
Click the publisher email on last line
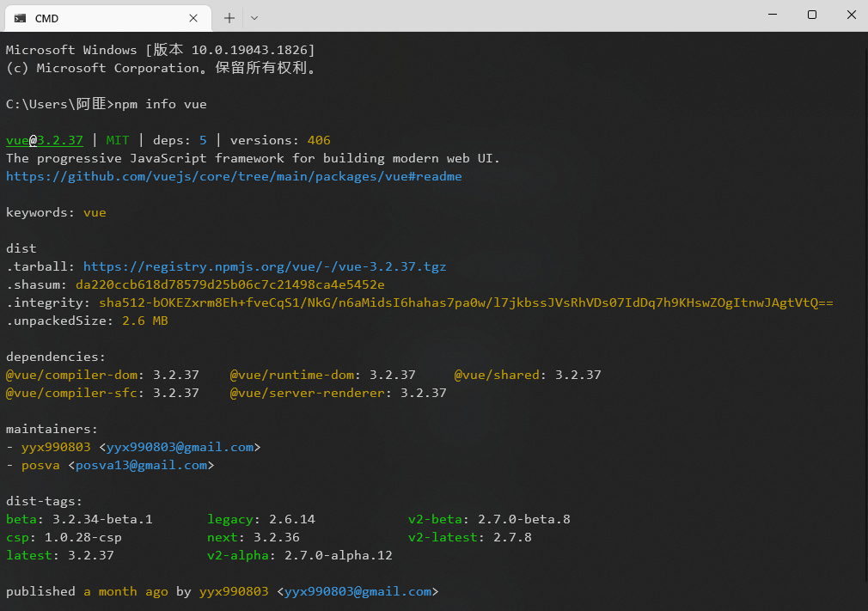[358, 591]
